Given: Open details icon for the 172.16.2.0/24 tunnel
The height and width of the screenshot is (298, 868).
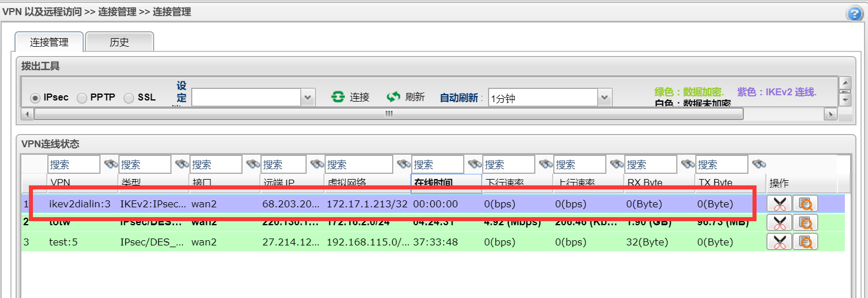Looking at the screenshot, I should pos(805,222).
